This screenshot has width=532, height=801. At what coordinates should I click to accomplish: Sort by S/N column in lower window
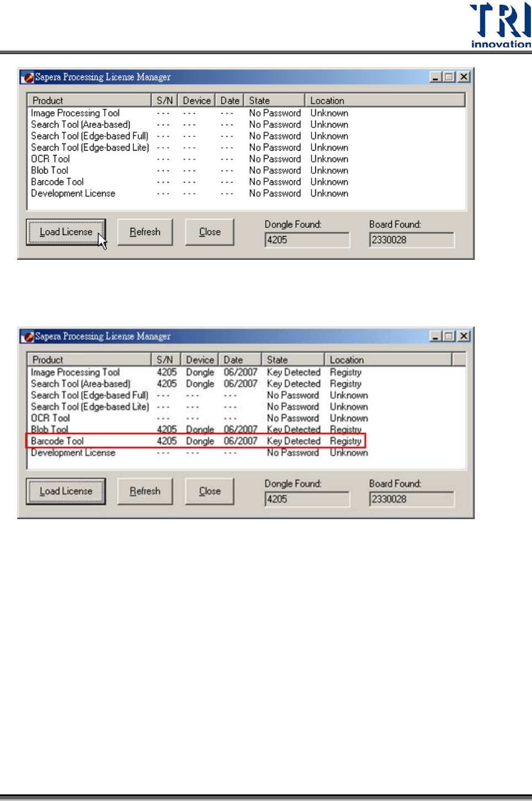click(x=166, y=360)
